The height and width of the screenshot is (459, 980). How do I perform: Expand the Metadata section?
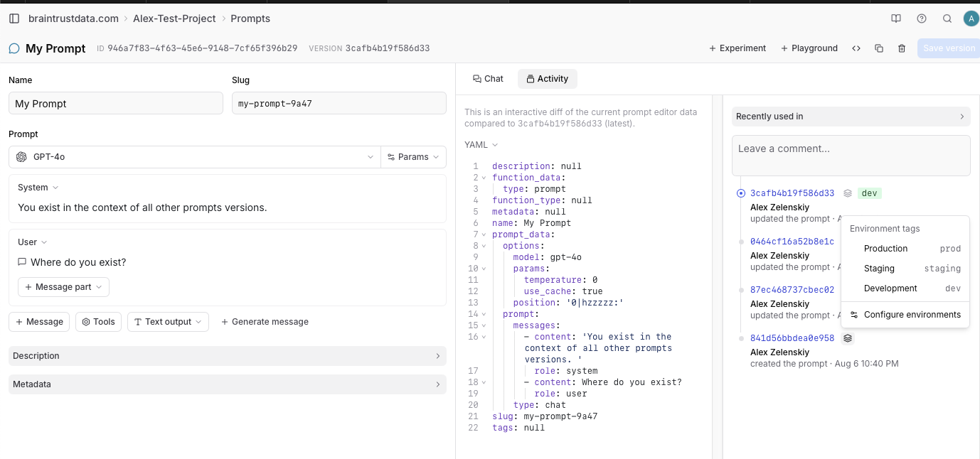pos(228,384)
